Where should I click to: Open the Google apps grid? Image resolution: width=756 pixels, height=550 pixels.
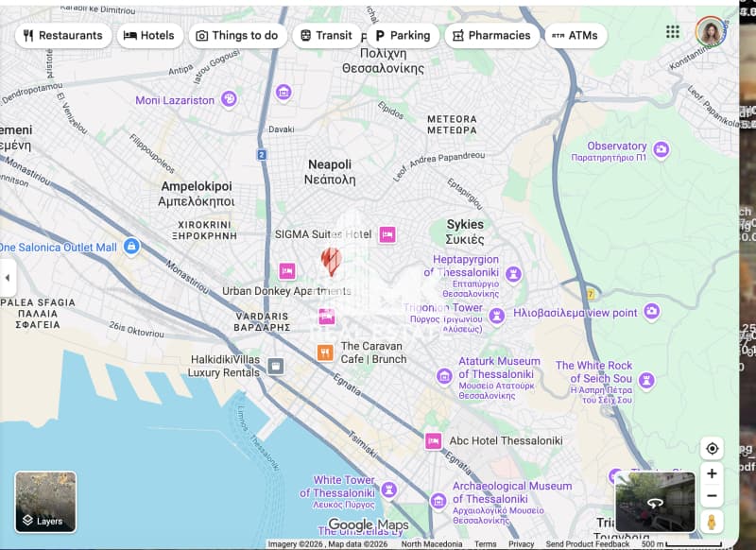[673, 32]
